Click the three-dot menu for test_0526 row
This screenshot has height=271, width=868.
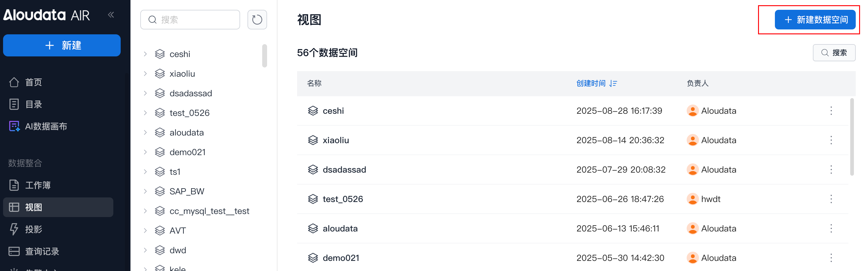831,199
